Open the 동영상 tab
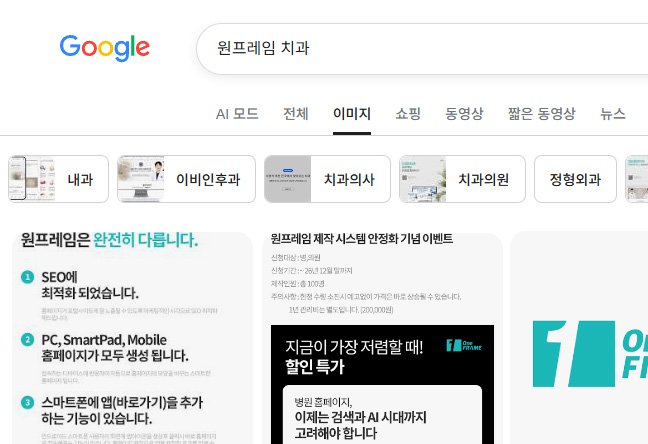Screen dimensions: 648x444 464,114
